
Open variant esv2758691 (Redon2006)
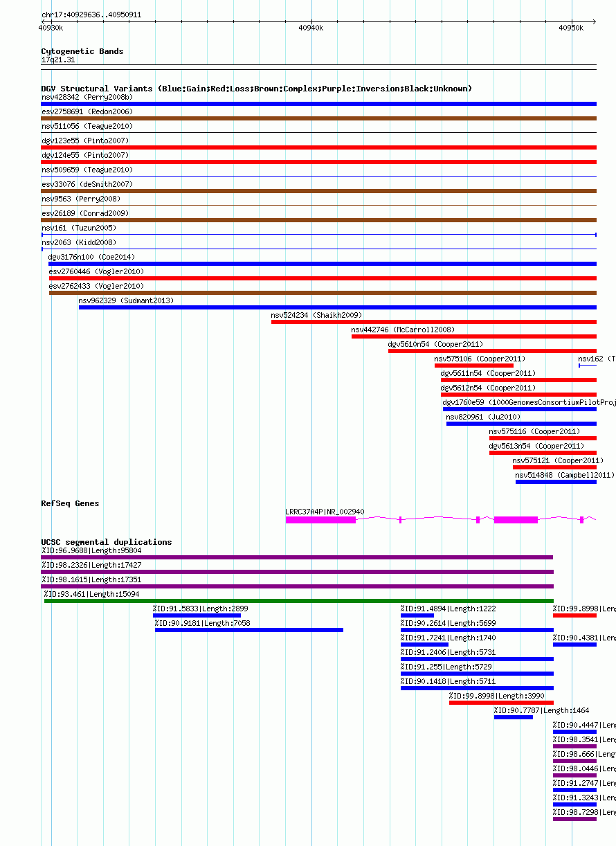[x=318, y=118]
